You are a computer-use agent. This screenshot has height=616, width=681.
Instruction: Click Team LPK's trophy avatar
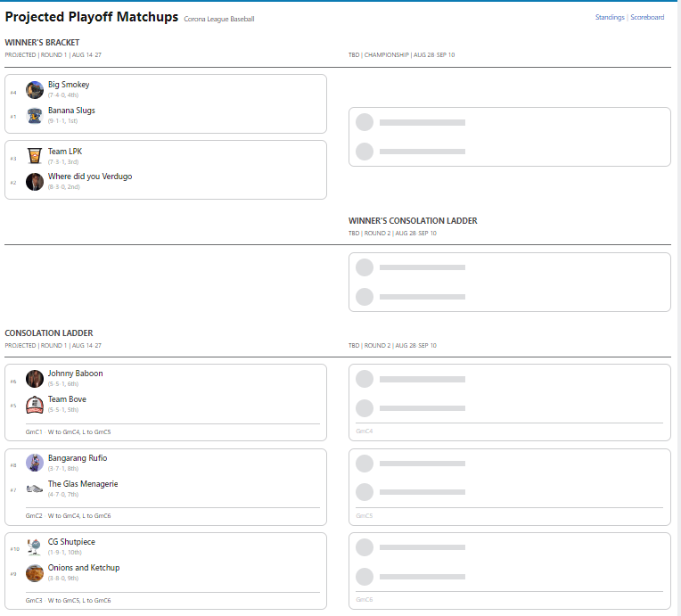(35, 156)
